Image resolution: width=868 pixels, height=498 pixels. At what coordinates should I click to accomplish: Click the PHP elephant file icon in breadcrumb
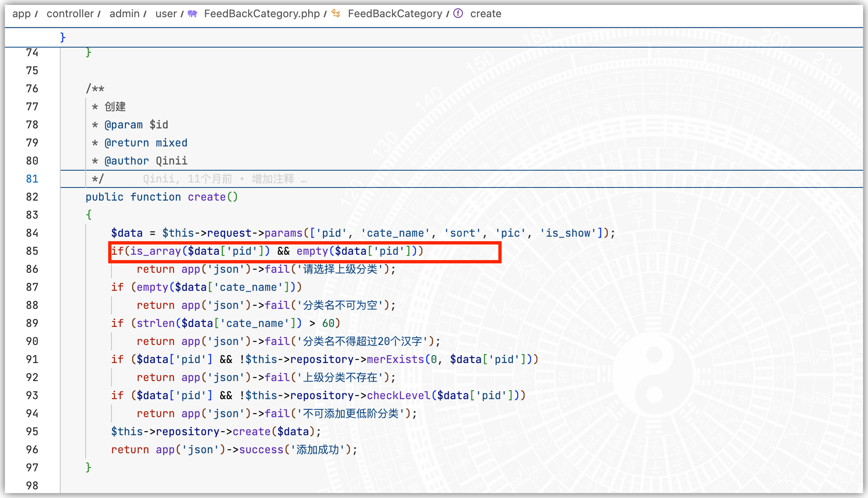click(192, 14)
